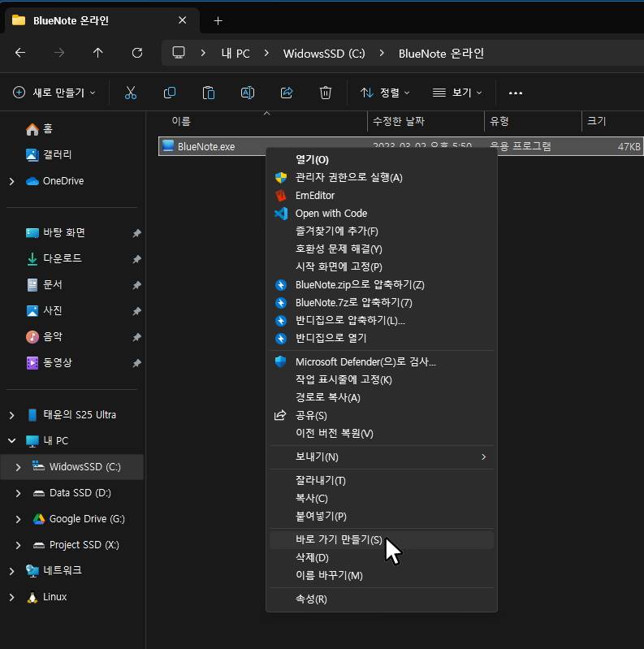Viewport: 644px width, 649px height.
Task: Sort by the 유형 column header
Action: [x=499, y=121]
